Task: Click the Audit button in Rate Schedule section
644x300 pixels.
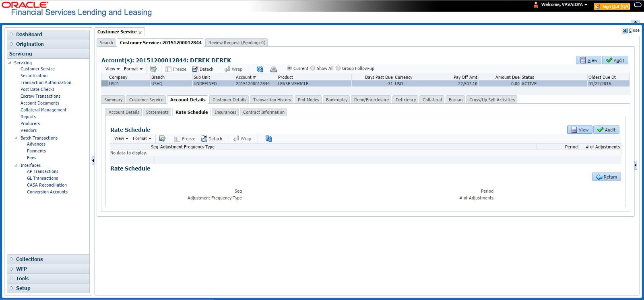Action: click(x=606, y=130)
